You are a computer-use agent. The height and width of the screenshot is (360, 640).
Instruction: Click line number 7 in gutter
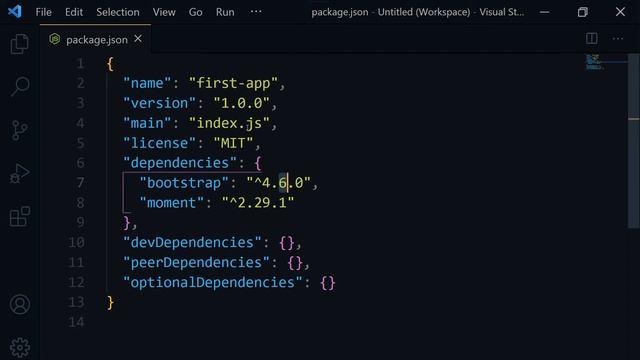tap(80, 183)
